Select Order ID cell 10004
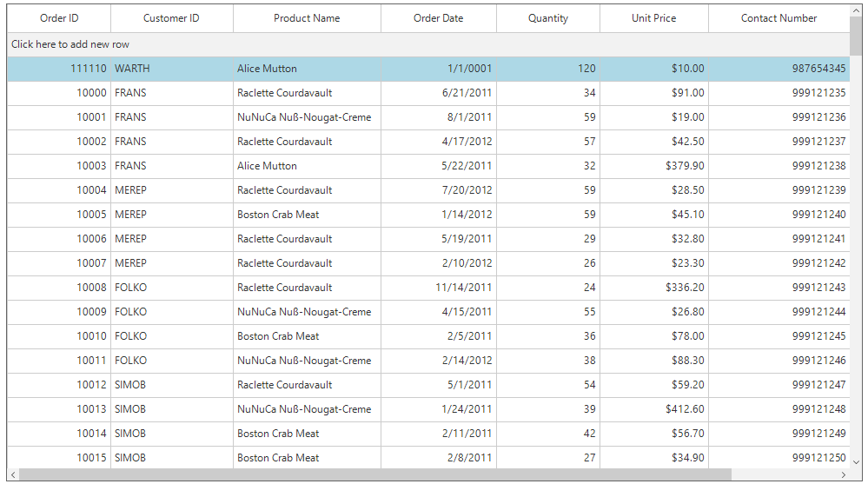 pos(59,190)
